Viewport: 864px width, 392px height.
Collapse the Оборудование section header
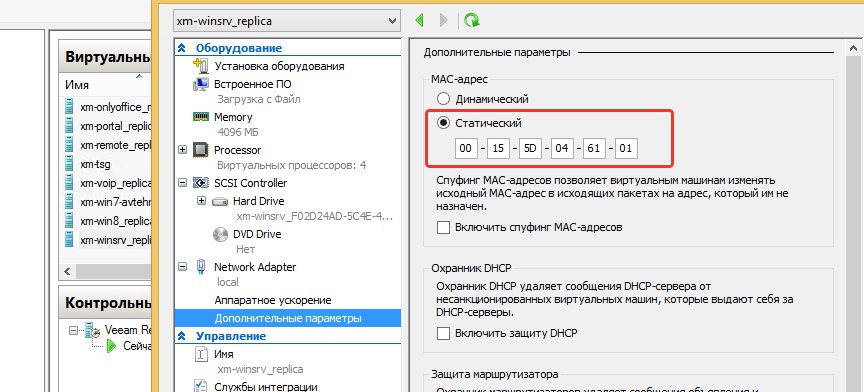[x=181, y=48]
